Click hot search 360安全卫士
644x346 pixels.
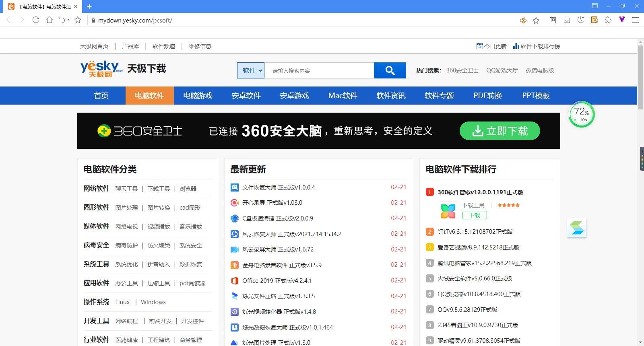(x=462, y=70)
